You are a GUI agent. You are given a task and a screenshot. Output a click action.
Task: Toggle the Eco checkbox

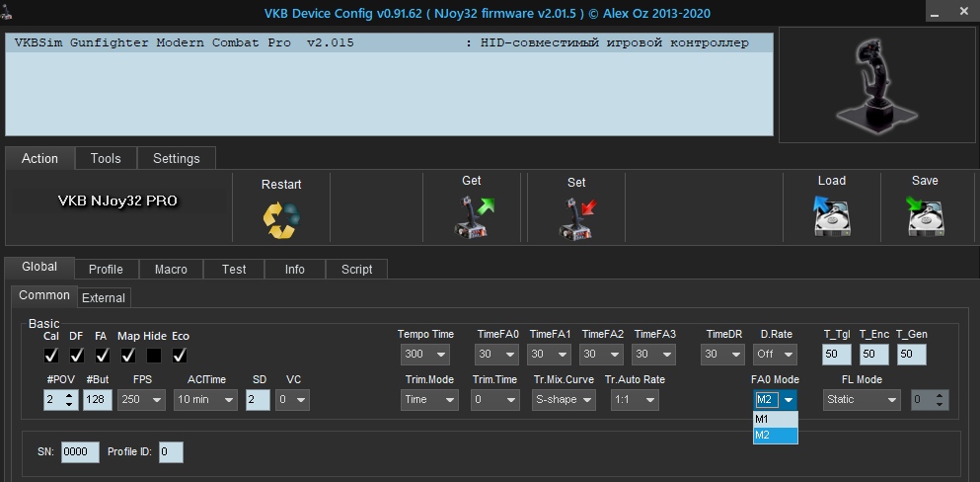[x=180, y=356]
